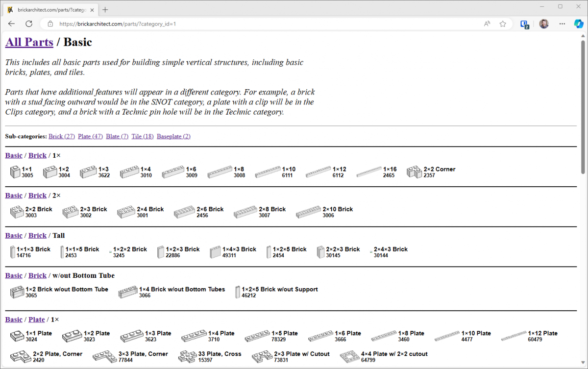Open the browser Settings and more menu
588x369 pixels.
click(x=562, y=24)
